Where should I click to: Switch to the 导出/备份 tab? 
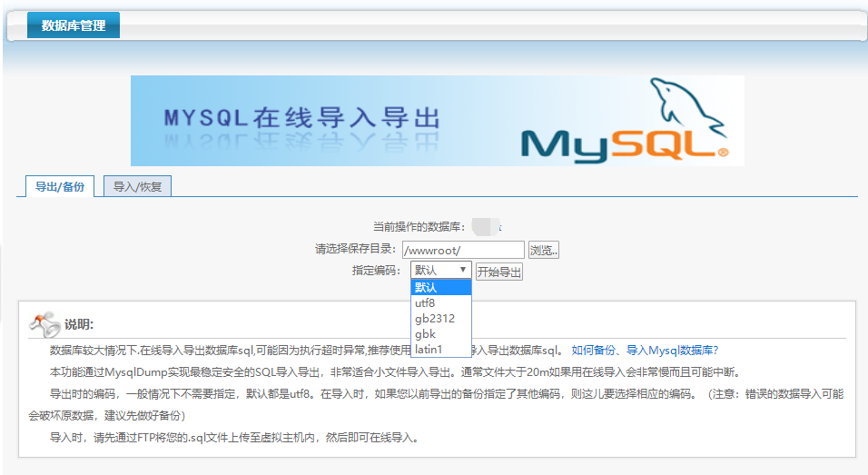tap(60, 186)
